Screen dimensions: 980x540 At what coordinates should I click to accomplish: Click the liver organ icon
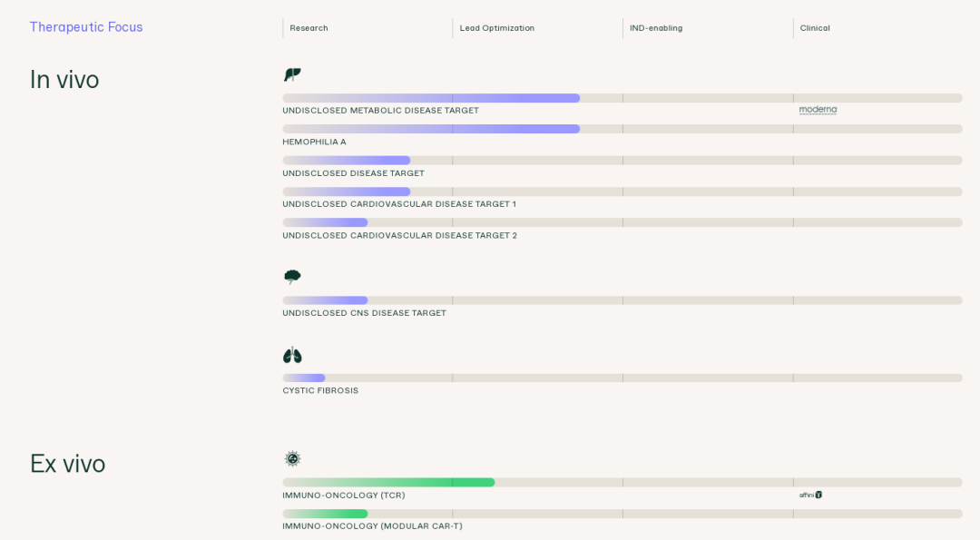coord(292,74)
